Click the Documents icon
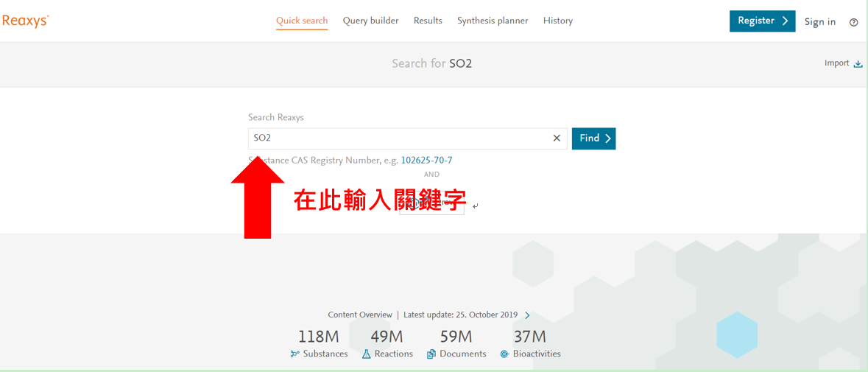Screen dimensions: 868x372 (x=431, y=354)
